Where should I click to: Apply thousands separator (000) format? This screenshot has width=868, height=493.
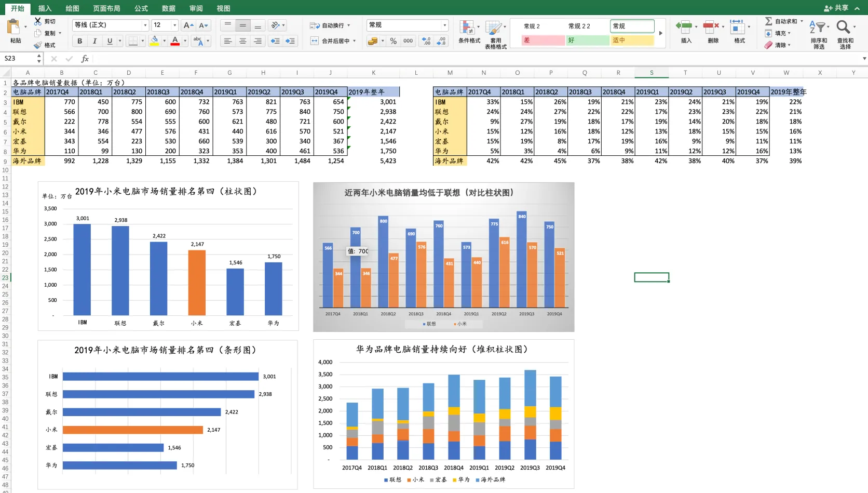(408, 41)
